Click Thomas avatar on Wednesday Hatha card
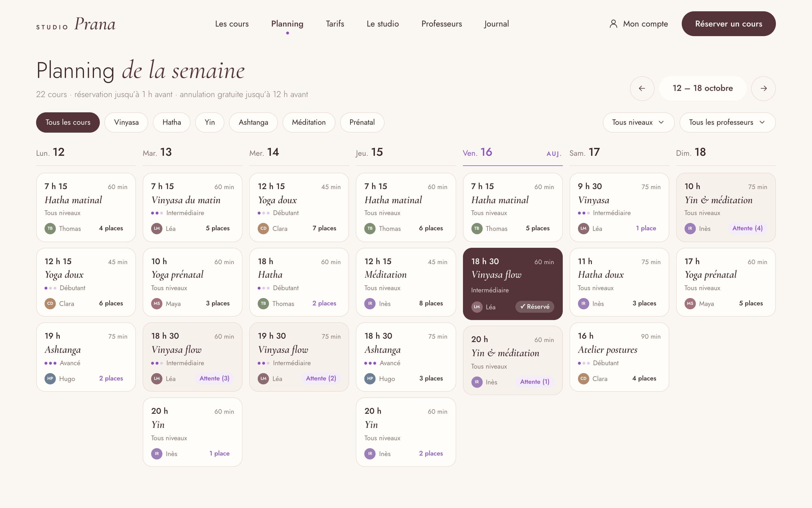 click(263, 303)
